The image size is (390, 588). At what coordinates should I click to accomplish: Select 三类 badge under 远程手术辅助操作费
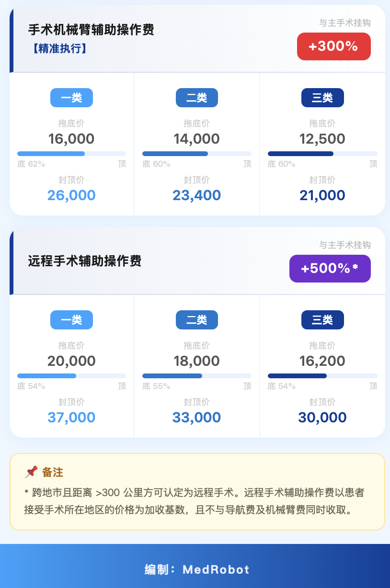pos(322,320)
